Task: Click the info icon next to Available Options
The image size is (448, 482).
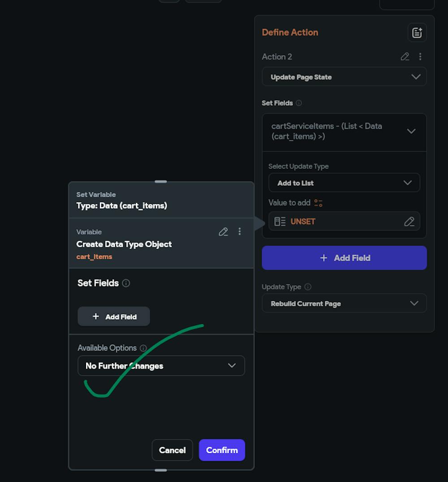Action: (143, 348)
